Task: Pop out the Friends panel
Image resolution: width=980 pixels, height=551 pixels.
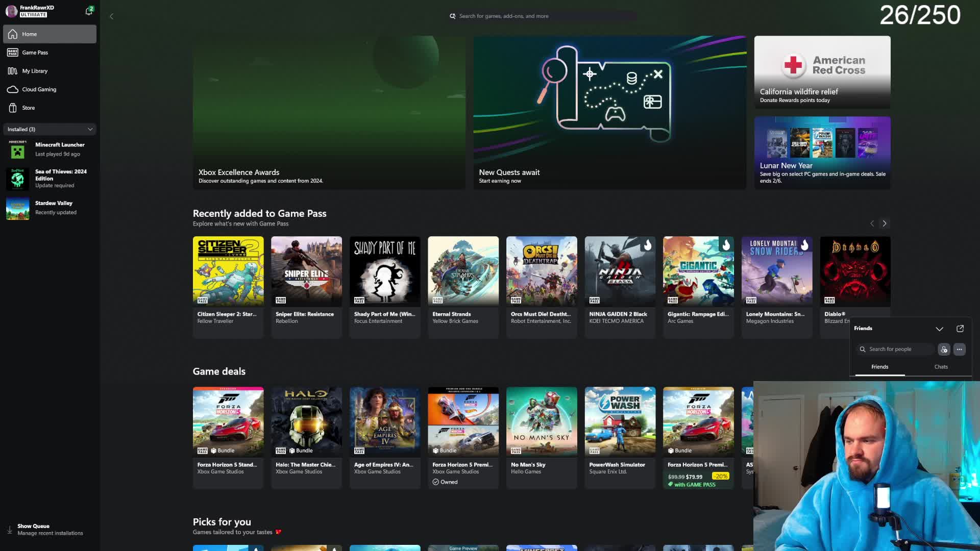Action: (960, 329)
